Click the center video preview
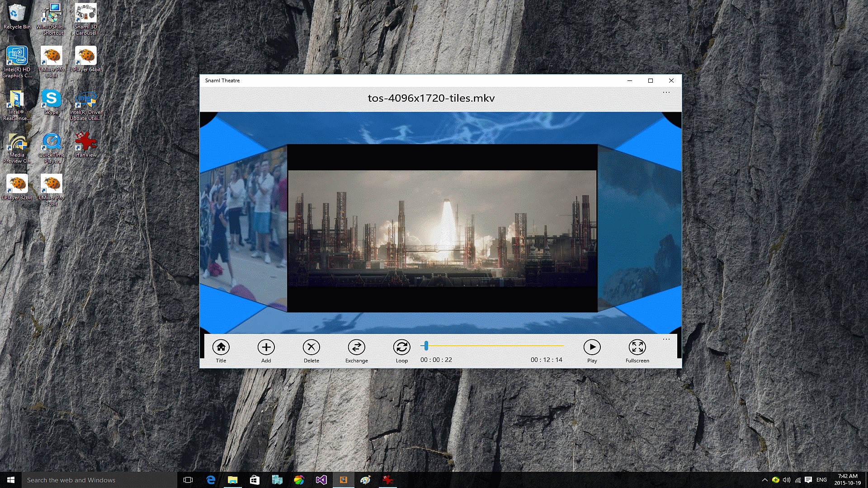This screenshot has height=488, width=868. 442,228
